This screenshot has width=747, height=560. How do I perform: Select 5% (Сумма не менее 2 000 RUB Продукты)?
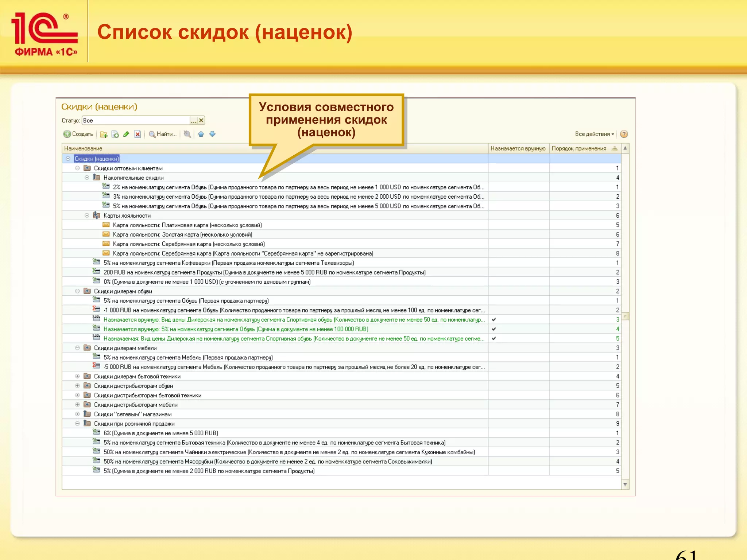[342, 471]
